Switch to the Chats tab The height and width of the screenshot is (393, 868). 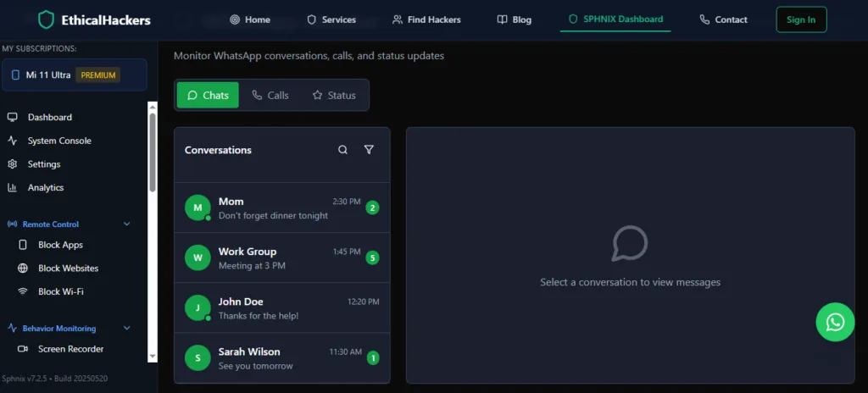pyautogui.click(x=208, y=95)
